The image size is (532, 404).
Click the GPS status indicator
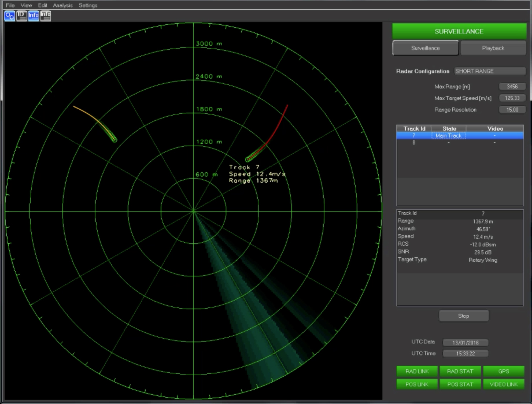tap(504, 371)
